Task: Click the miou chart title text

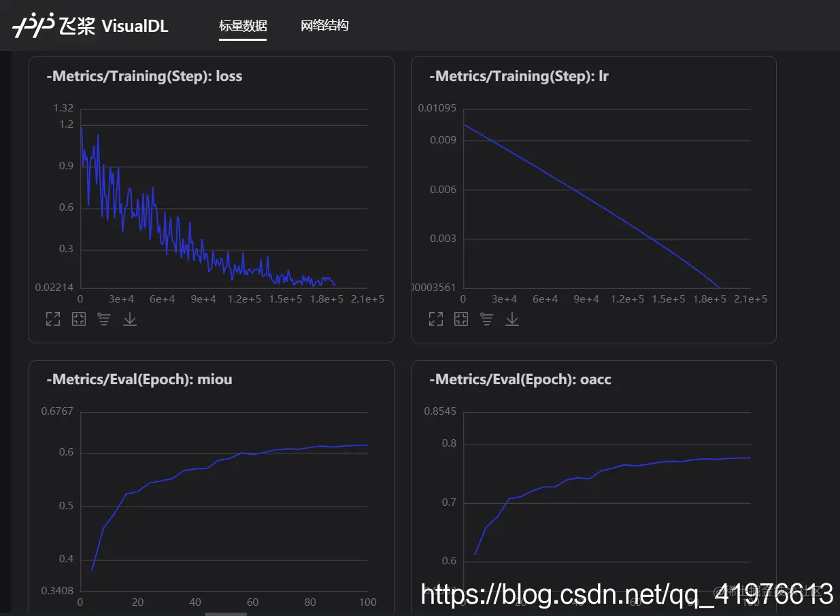Action: (x=139, y=379)
